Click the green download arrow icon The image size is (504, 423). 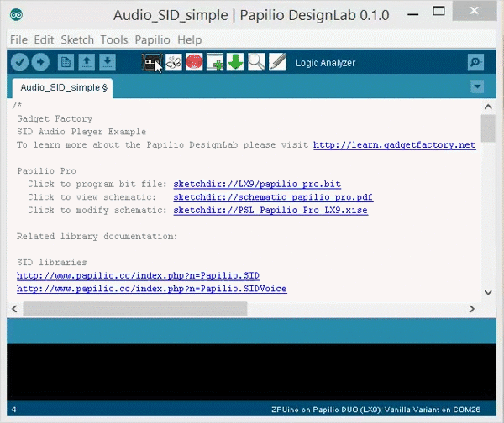[x=235, y=61]
